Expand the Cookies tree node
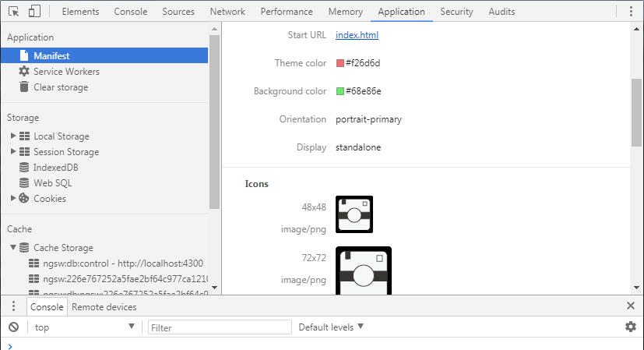Viewport: 644px width, 350px height. click(x=13, y=198)
